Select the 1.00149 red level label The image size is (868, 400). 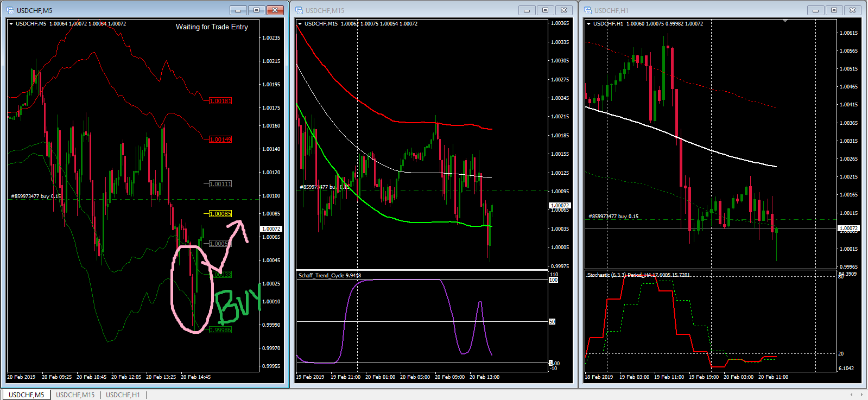(x=220, y=139)
